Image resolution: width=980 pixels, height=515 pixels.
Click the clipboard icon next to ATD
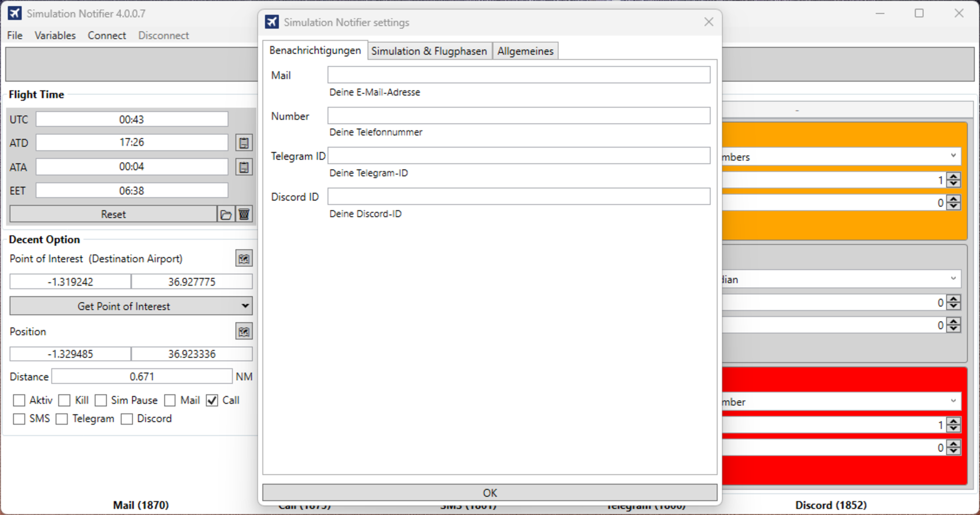[x=244, y=143]
